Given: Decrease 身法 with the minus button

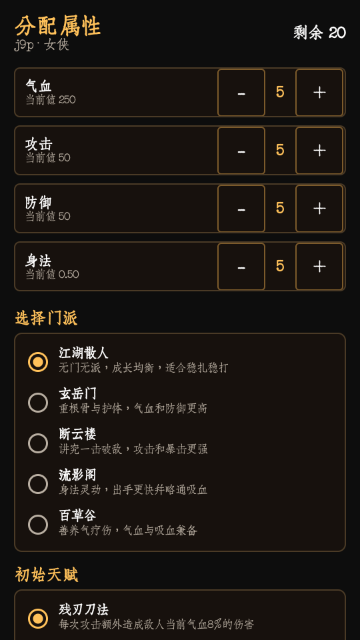Looking at the screenshot, I should 241,267.
